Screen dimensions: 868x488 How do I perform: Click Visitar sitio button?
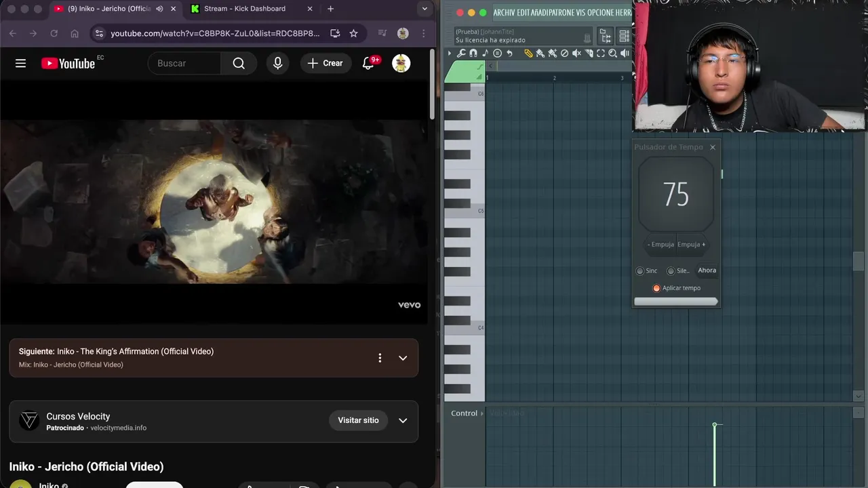point(358,420)
